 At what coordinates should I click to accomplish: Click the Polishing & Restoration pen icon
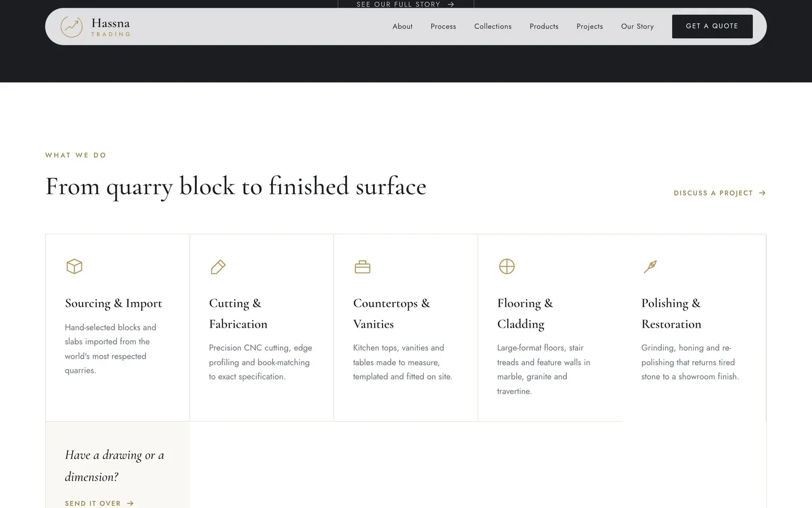pos(650,267)
